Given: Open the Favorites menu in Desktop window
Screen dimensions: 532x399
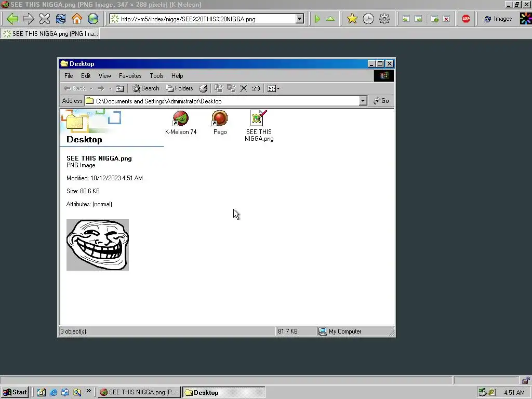Looking at the screenshot, I should pyautogui.click(x=130, y=76).
